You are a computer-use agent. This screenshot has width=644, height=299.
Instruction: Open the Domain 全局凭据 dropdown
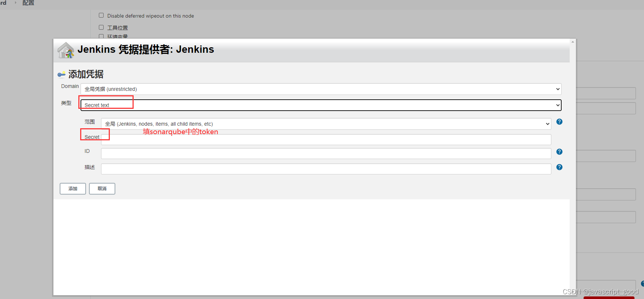point(321,89)
